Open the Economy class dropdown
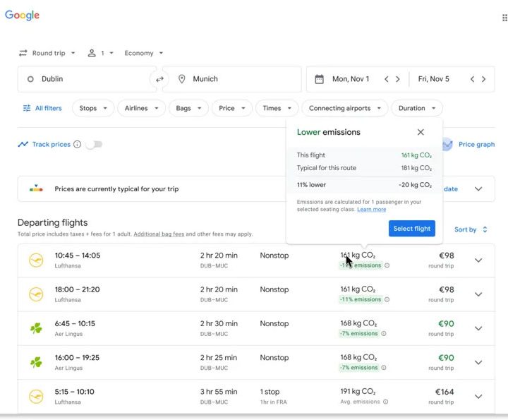The width and height of the screenshot is (508, 420). point(143,53)
